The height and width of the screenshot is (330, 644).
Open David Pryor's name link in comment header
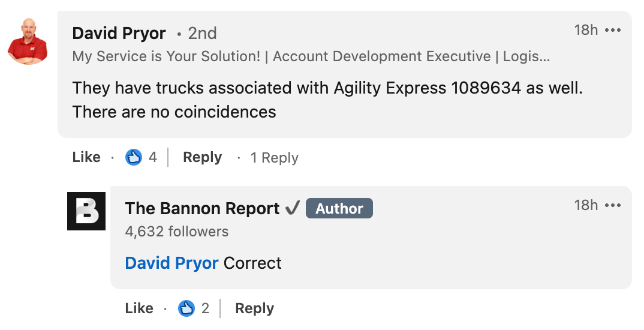(x=119, y=33)
